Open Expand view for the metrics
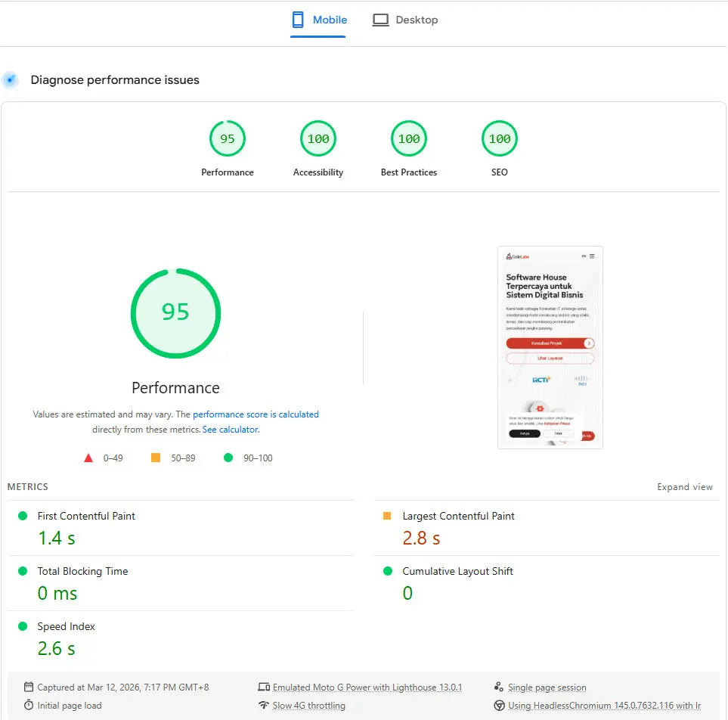Viewport: 728px width, 720px height. 685,487
